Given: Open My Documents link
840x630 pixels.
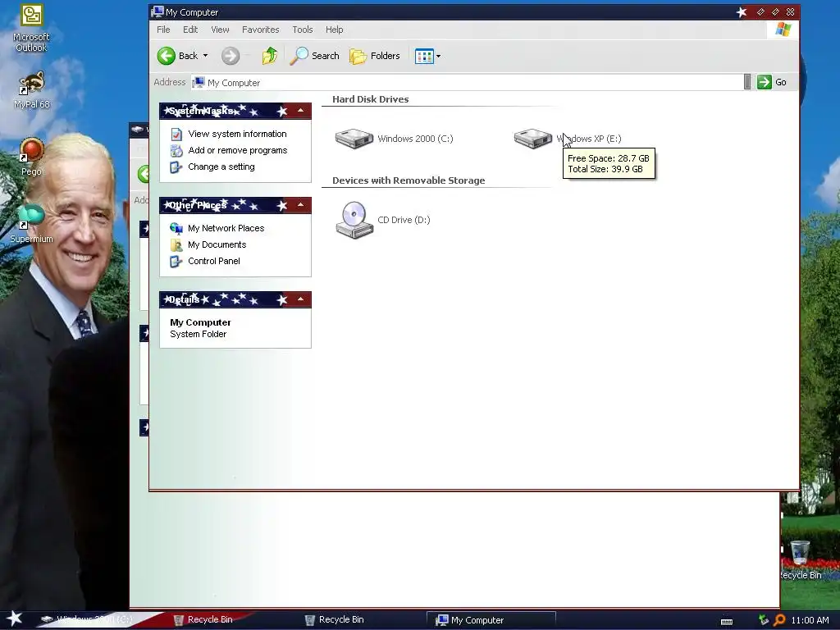Looking at the screenshot, I should point(217,244).
